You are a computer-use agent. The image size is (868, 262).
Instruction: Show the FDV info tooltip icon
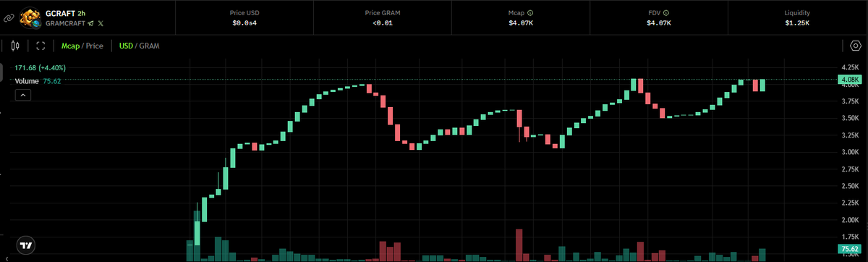[x=665, y=13]
